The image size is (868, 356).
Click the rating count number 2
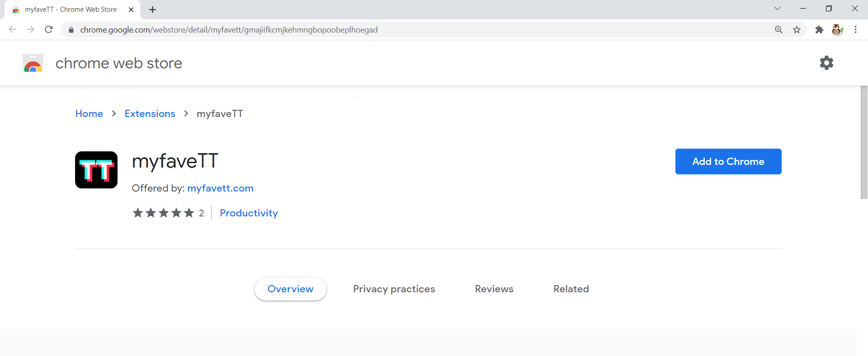pyautogui.click(x=202, y=213)
